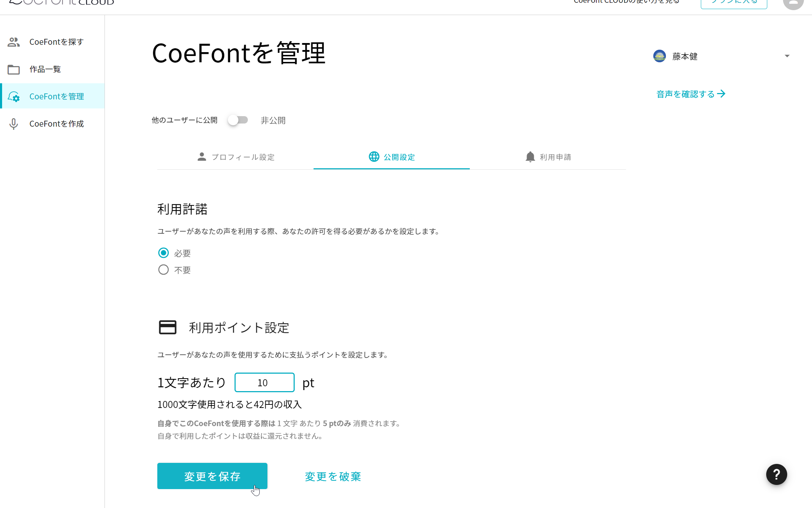Open CoeFontを作成 in the sidebar
812x508 pixels.
(52, 124)
